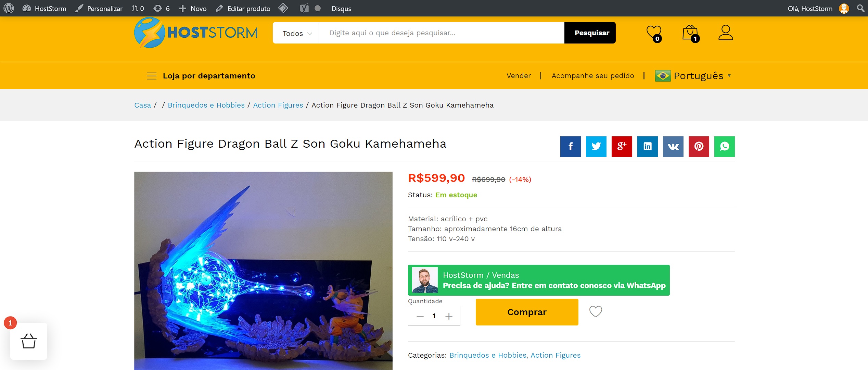Open the shopping cart bag icon in header

[x=691, y=33]
